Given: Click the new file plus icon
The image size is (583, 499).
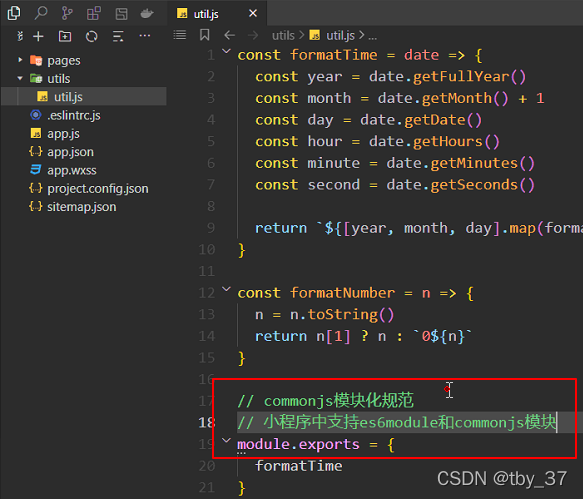Looking at the screenshot, I should coord(38,36).
